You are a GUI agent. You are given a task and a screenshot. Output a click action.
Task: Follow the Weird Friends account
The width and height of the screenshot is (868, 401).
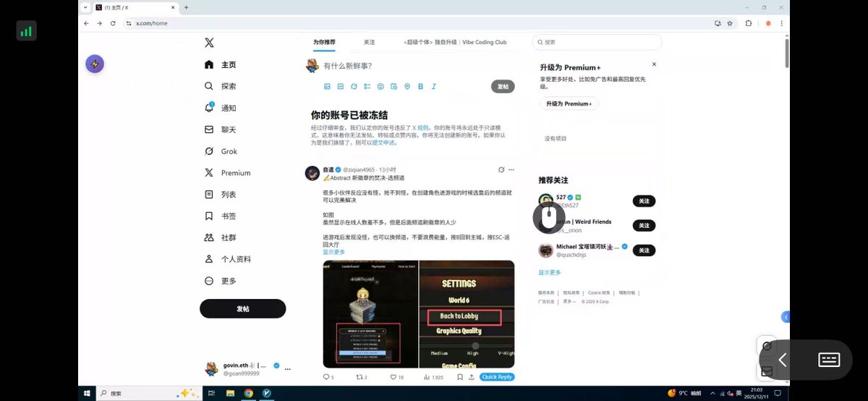[x=644, y=226]
